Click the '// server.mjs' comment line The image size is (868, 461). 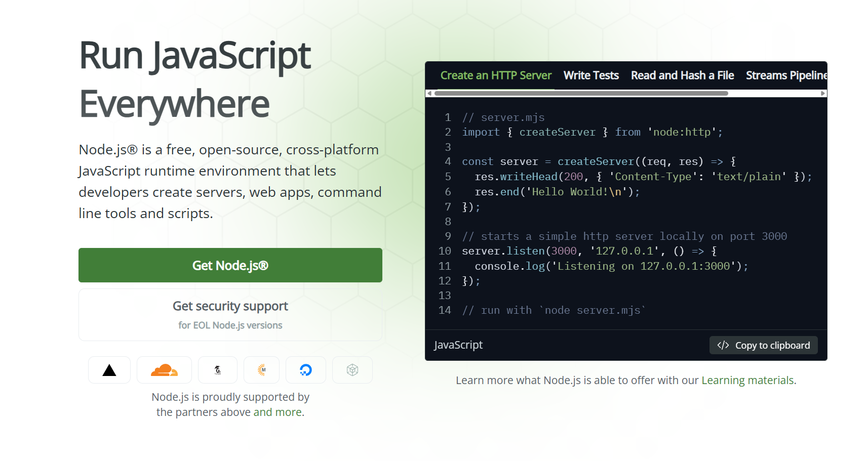503,117
